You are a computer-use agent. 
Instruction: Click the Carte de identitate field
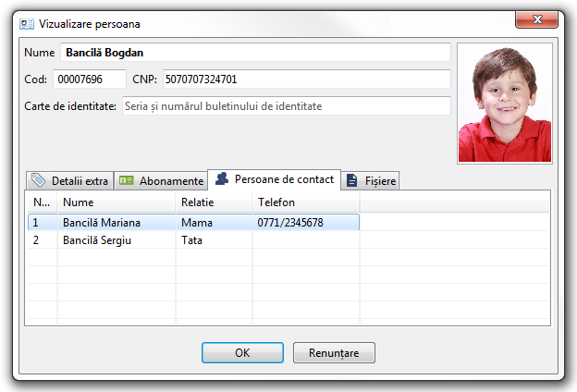tap(286, 106)
